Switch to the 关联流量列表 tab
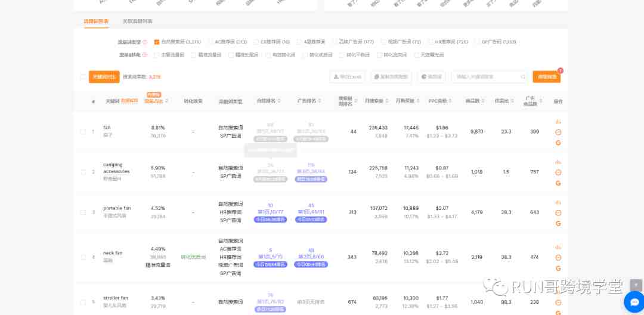644x315 pixels. (137, 21)
